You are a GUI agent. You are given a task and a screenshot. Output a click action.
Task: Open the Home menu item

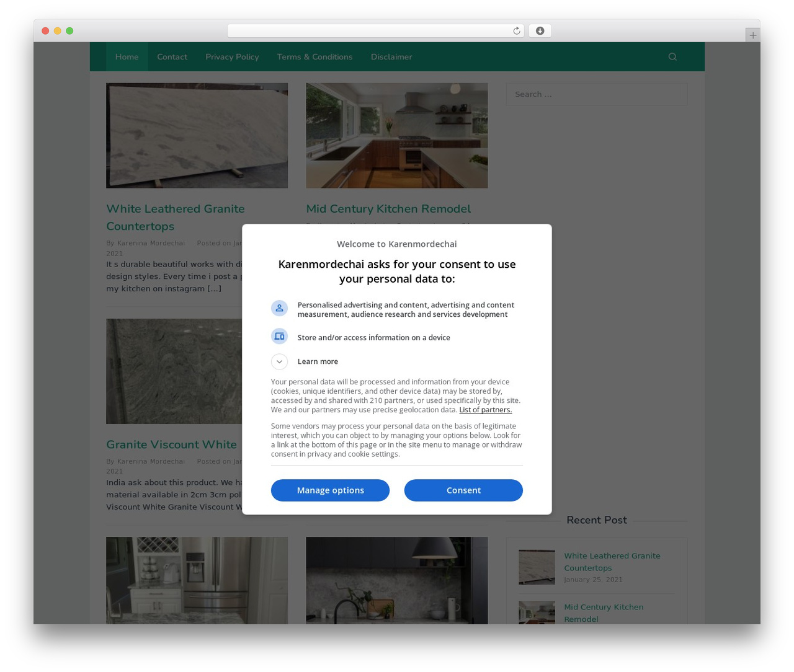(x=127, y=56)
